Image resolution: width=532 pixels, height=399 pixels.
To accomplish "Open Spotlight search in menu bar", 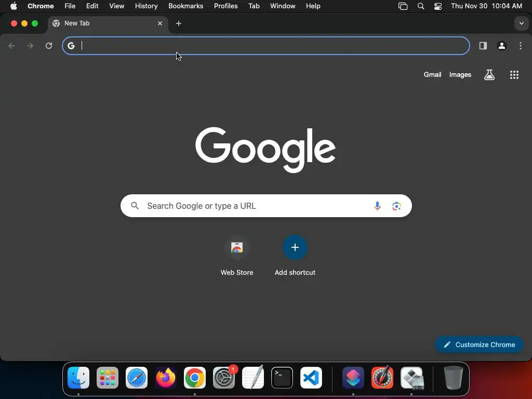I will pyautogui.click(x=421, y=6).
